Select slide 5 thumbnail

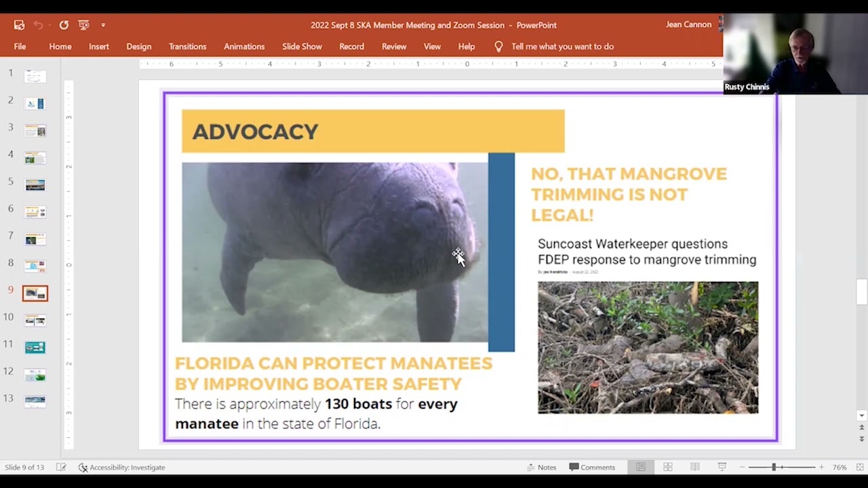(x=35, y=185)
